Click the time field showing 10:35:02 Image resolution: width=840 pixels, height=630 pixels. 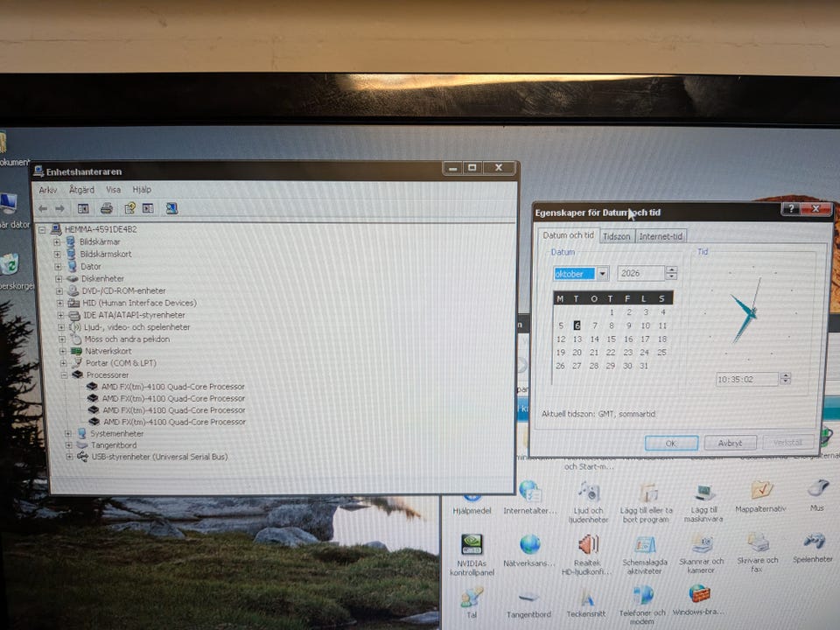click(746, 379)
